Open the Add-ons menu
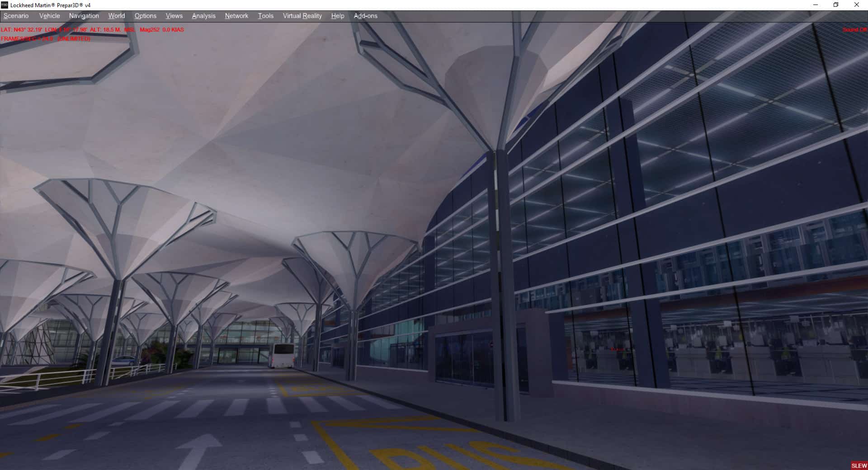 click(x=365, y=16)
